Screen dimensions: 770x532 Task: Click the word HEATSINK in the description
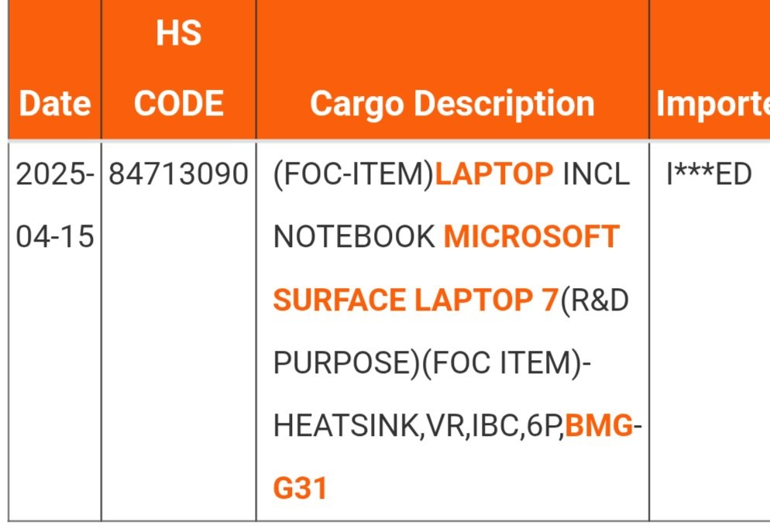pyautogui.click(x=345, y=426)
